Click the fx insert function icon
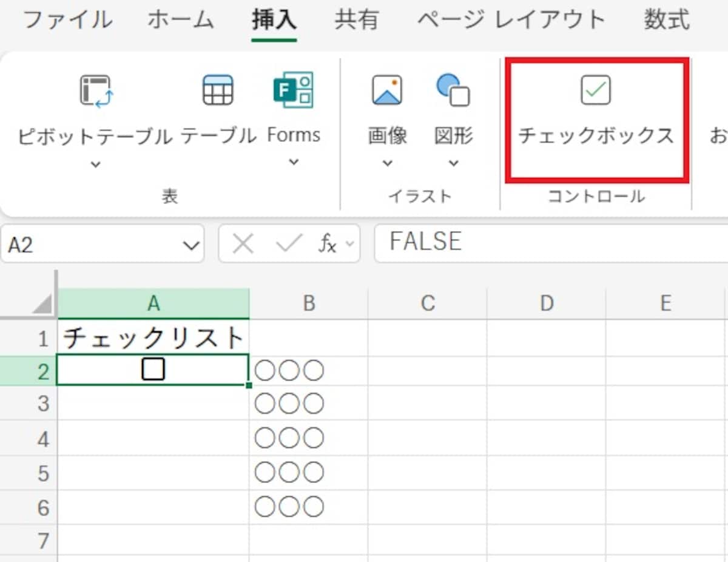Viewport: 728px width, 562px height. pos(328,242)
